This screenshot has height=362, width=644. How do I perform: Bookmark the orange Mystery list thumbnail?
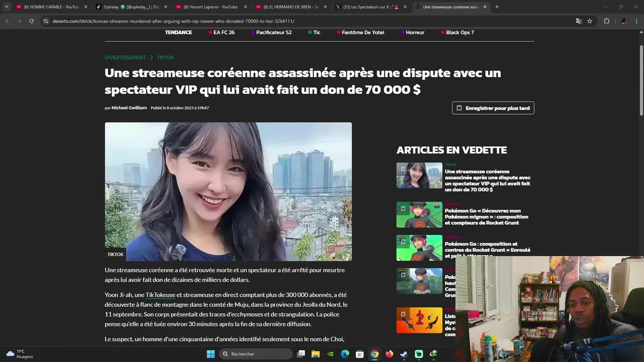pyautogui.click(x=403, y=314)
